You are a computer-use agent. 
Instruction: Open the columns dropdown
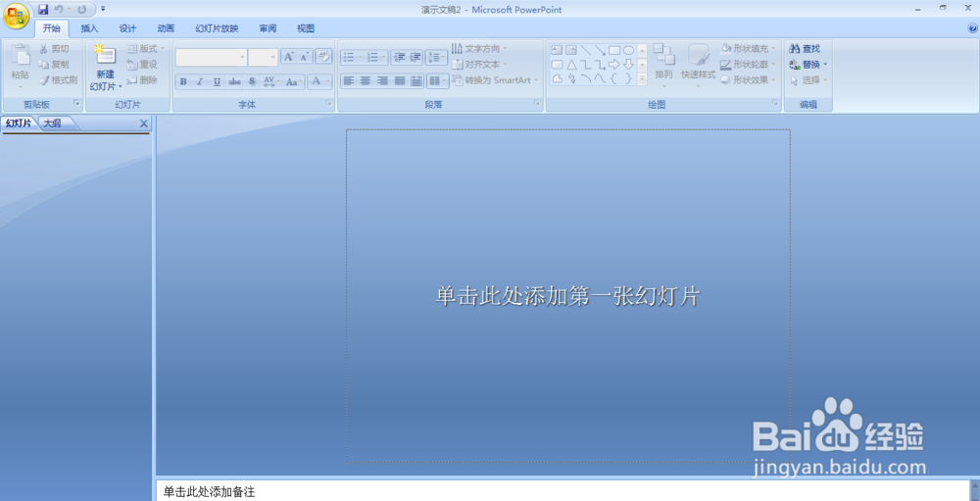point(438,80)
